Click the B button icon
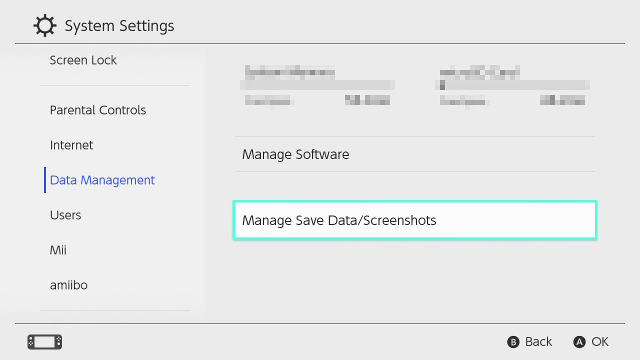640x360 pixels. (513, 342)
